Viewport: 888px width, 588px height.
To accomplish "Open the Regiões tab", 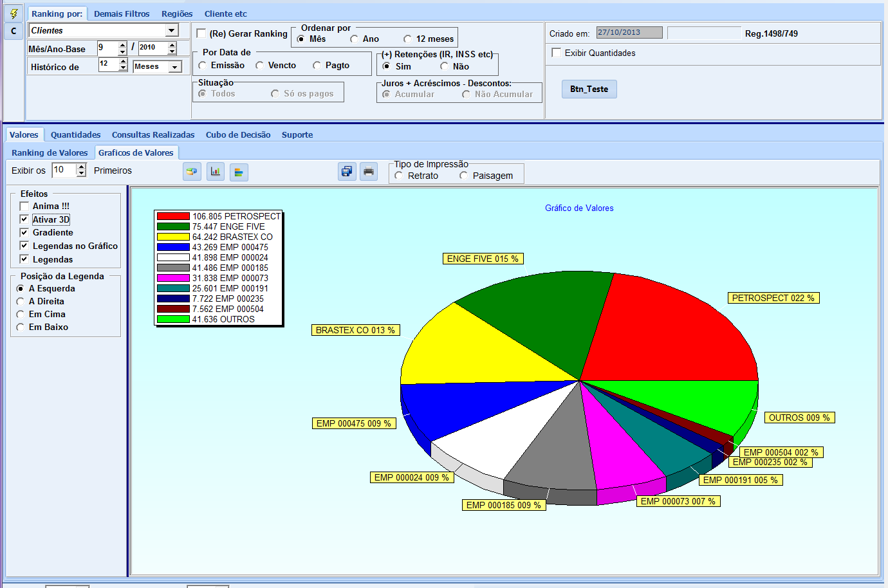I will pos(177,14).
